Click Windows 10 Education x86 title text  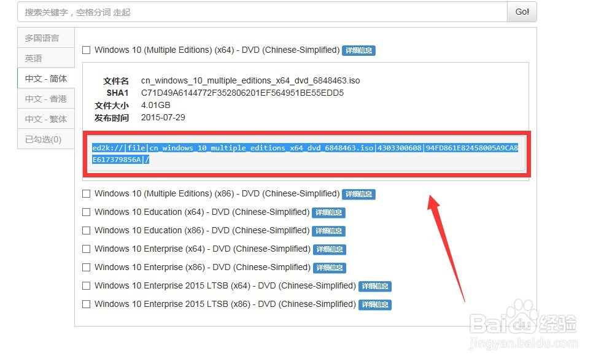pyautogui.click(x=202, y=230)
